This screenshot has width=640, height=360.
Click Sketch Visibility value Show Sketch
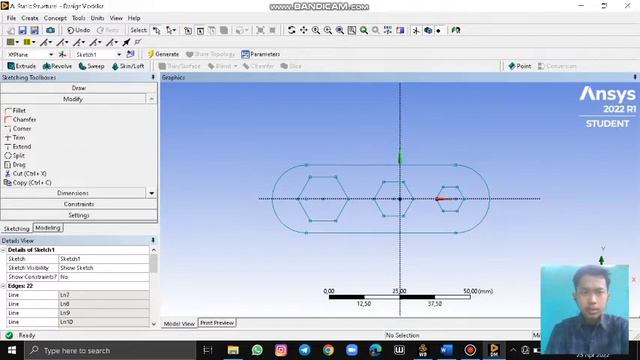tap(104, 268)
